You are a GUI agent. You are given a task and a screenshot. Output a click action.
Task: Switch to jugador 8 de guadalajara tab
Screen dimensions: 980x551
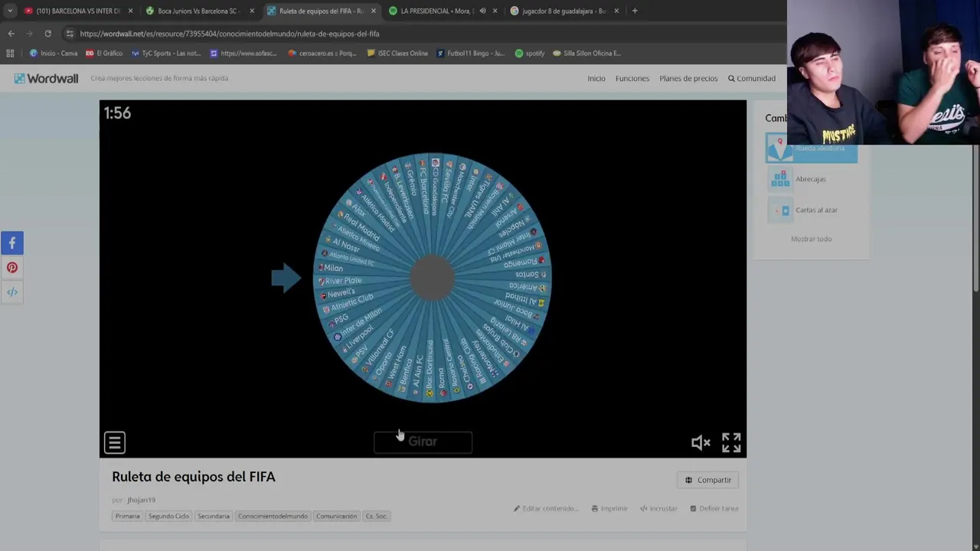(x=563, y=11)
